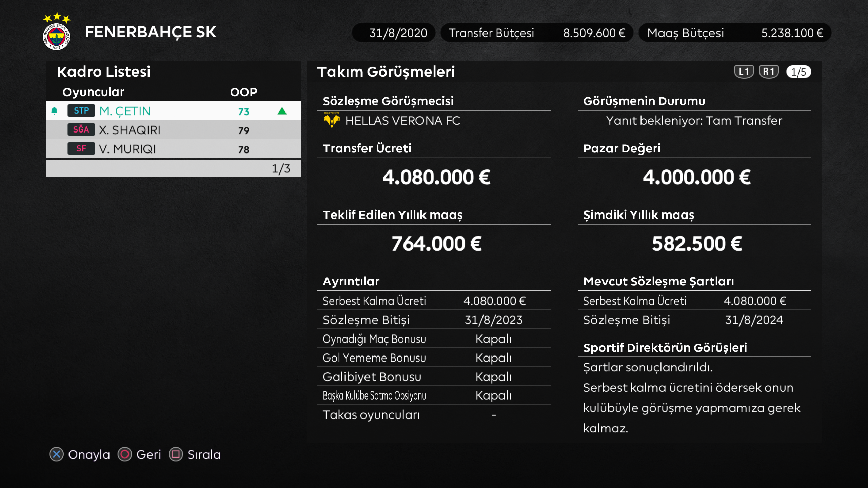This screenshot has width=868, height=488.
Task: Click the Fenerbahçe club crest
Action: 57,32
